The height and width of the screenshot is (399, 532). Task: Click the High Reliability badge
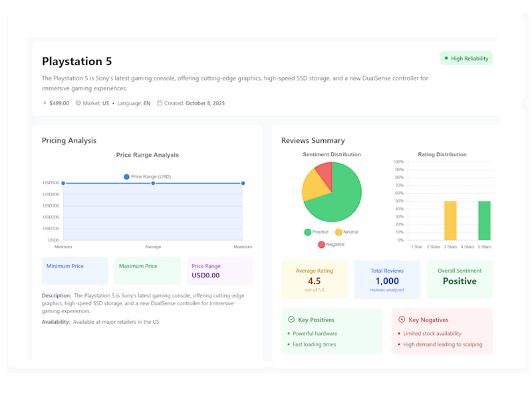(x=466, y=59)
